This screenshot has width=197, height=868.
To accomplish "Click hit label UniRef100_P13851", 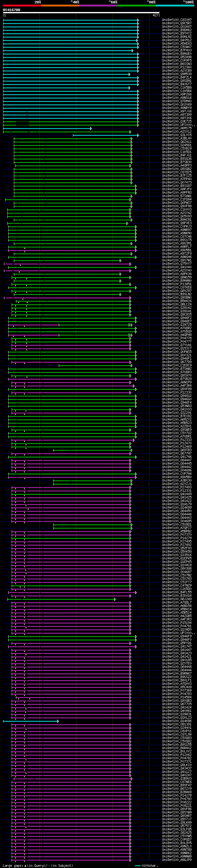I will click(x=177, y=284).
